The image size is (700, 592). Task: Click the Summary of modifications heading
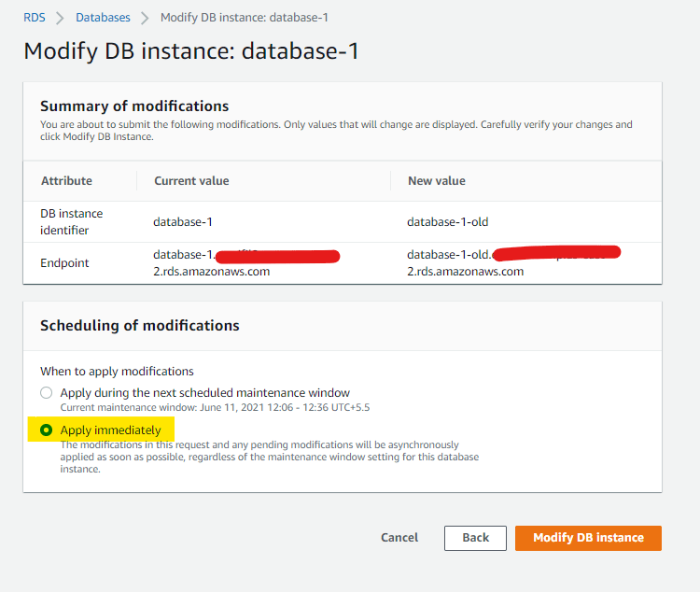pos(134,106)
